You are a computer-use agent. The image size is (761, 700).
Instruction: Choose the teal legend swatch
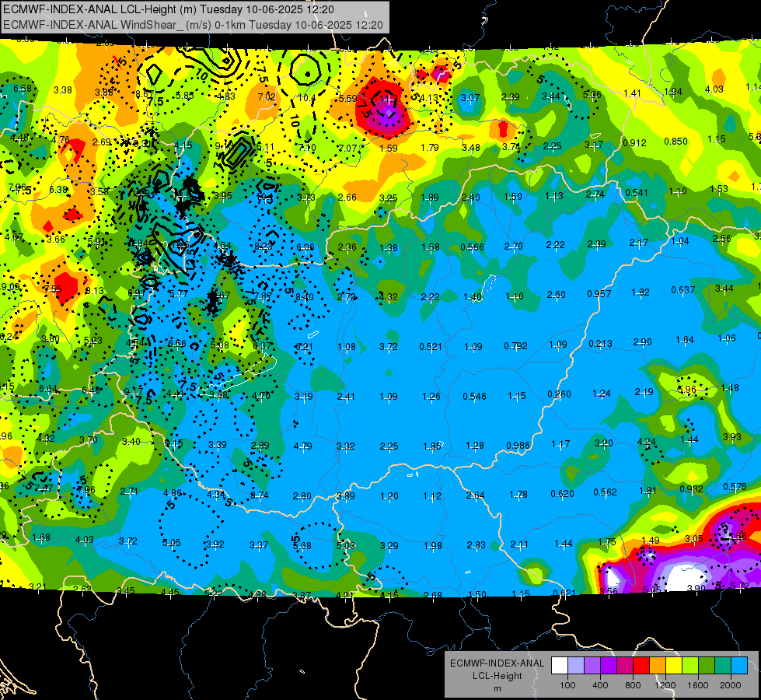coord(723,666)
